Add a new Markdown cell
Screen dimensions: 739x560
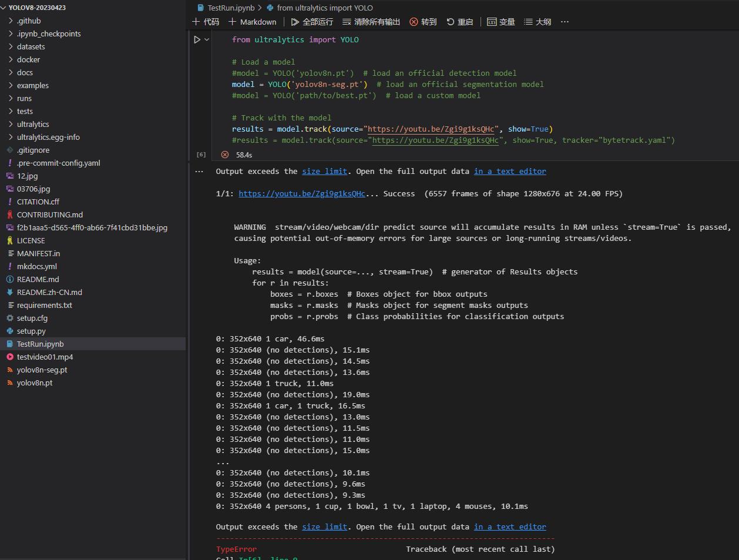coord(252,22)
